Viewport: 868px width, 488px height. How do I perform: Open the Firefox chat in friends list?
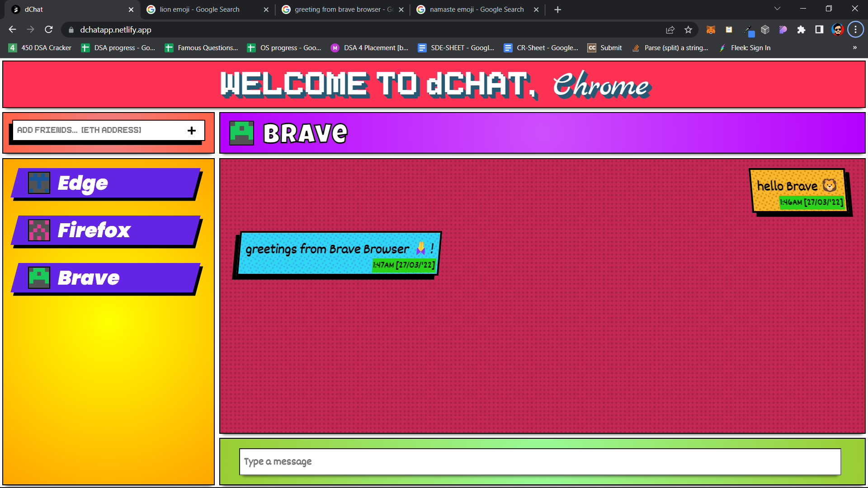[106, 231]
